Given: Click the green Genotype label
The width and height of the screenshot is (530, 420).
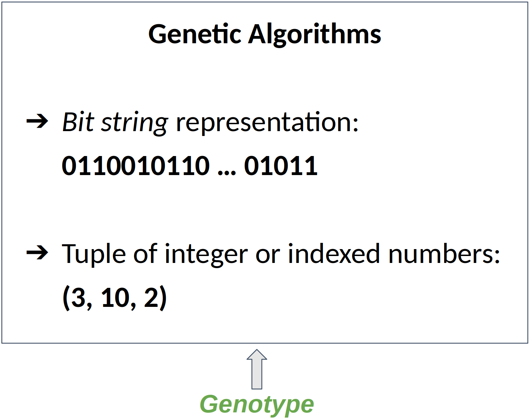Looking at the screenshot, I should point(257,404).
